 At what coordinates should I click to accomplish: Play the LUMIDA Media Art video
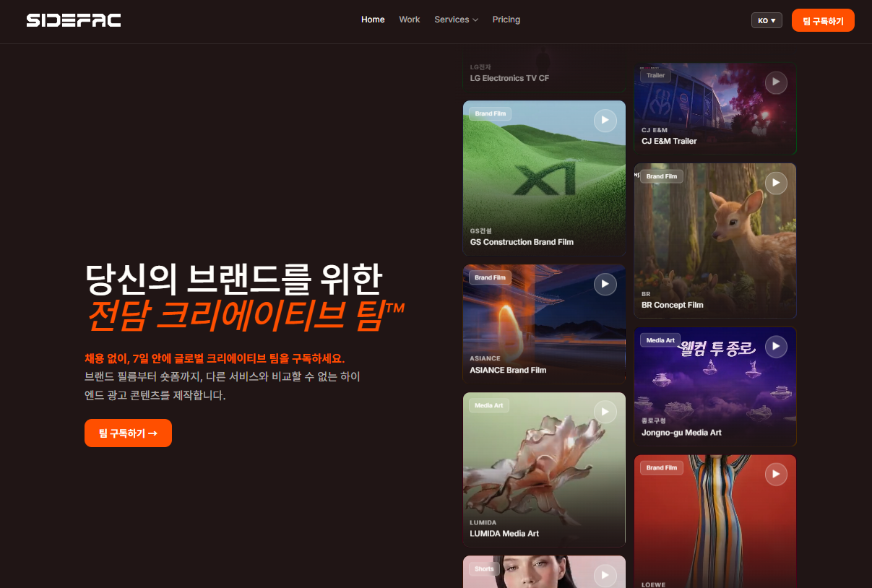click(x=605, y=412)
